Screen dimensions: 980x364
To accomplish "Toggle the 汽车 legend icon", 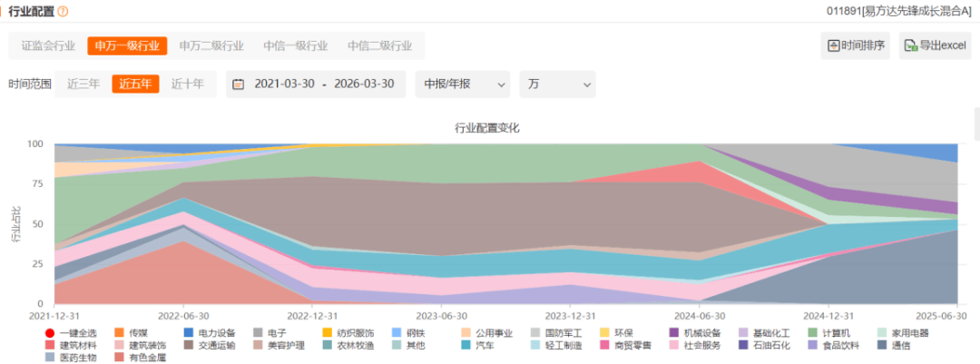I will pos(465,345).
